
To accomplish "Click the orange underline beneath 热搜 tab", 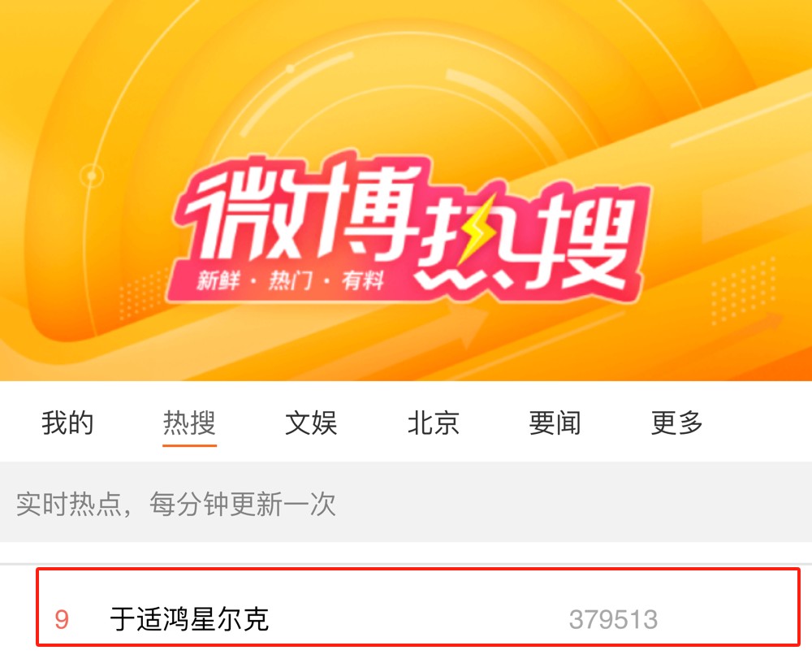I will click(x=189, y=444).
